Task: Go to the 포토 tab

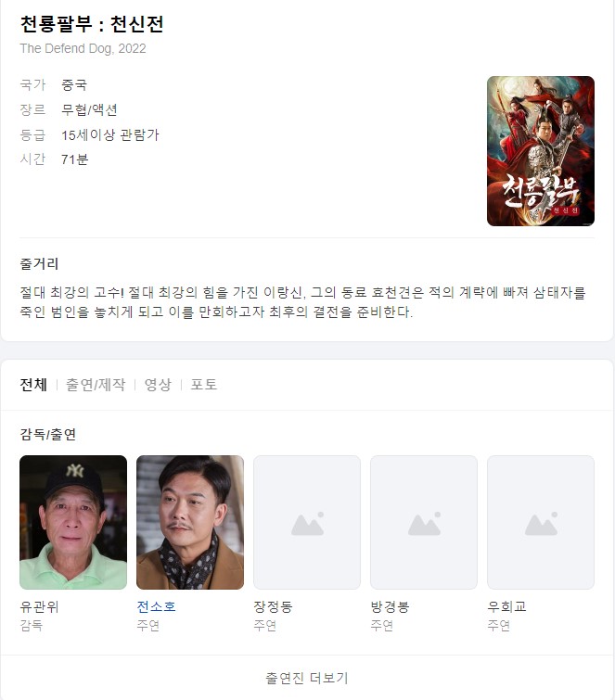Action: click(204, 385)
